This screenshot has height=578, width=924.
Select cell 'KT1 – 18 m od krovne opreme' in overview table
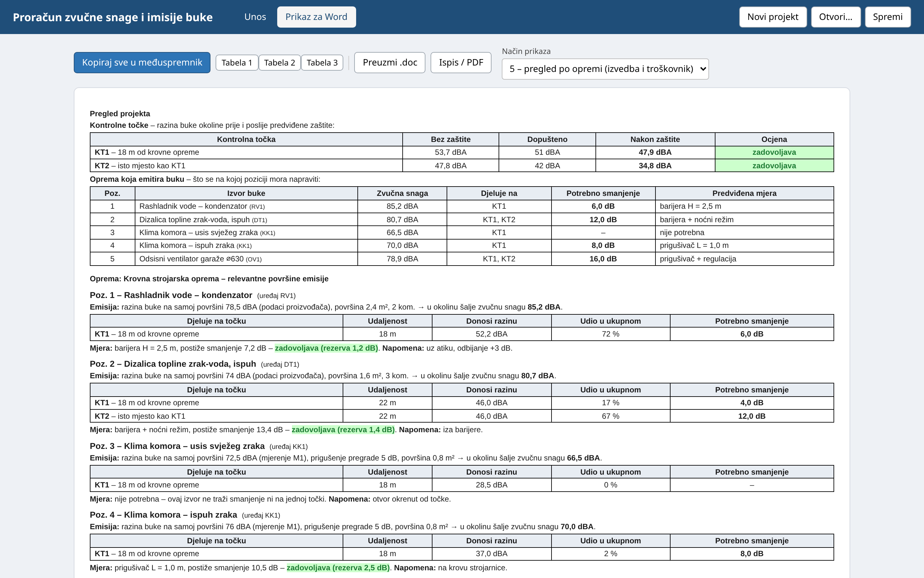[246, 152]
